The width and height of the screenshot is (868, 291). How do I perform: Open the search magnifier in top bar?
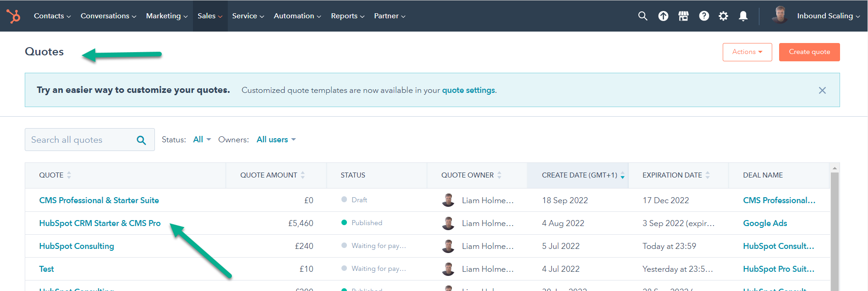643,16
